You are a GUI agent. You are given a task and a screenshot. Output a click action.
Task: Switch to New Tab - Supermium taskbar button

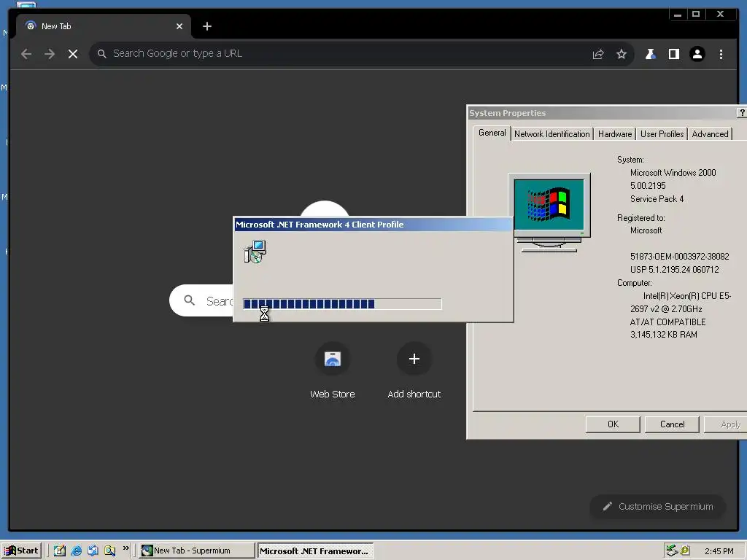(x=197, y=551)
